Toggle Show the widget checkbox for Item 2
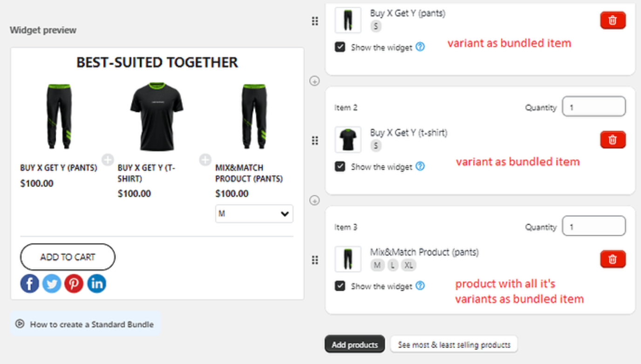This screenshot has width=641, height=364. [x=340, y=166]
